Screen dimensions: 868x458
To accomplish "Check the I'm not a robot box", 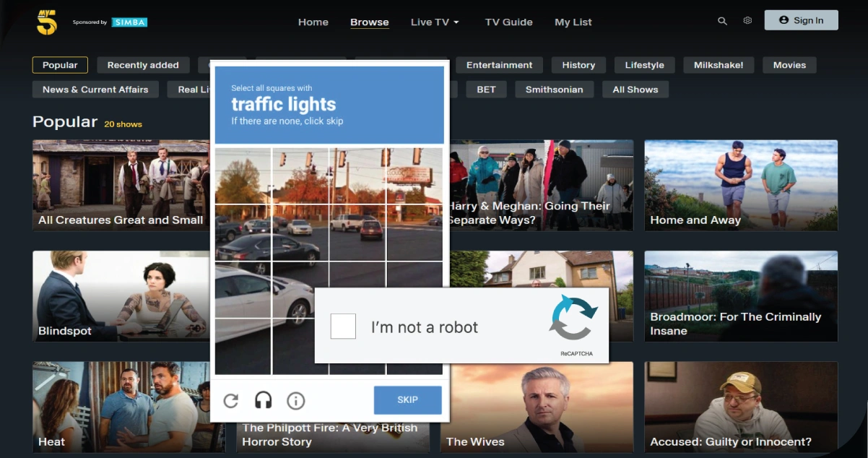I will click(343, 327).
